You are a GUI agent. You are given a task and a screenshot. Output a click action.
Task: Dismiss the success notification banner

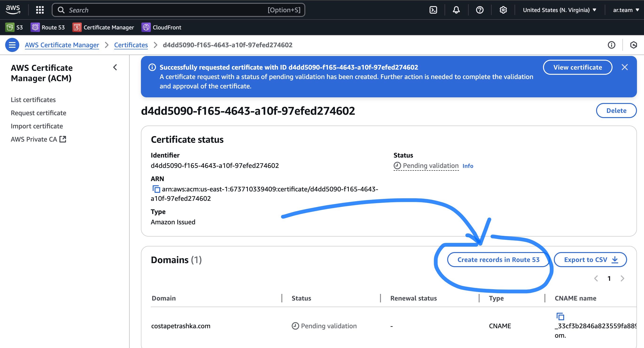pyautogui.click(x=625, y=67)
